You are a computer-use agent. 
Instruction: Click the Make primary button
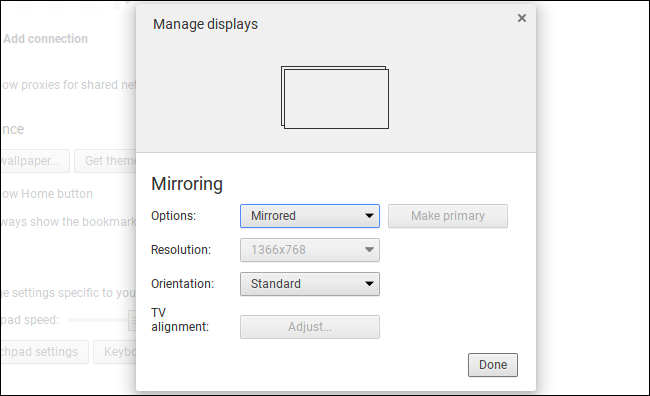[x=448, y=216]
